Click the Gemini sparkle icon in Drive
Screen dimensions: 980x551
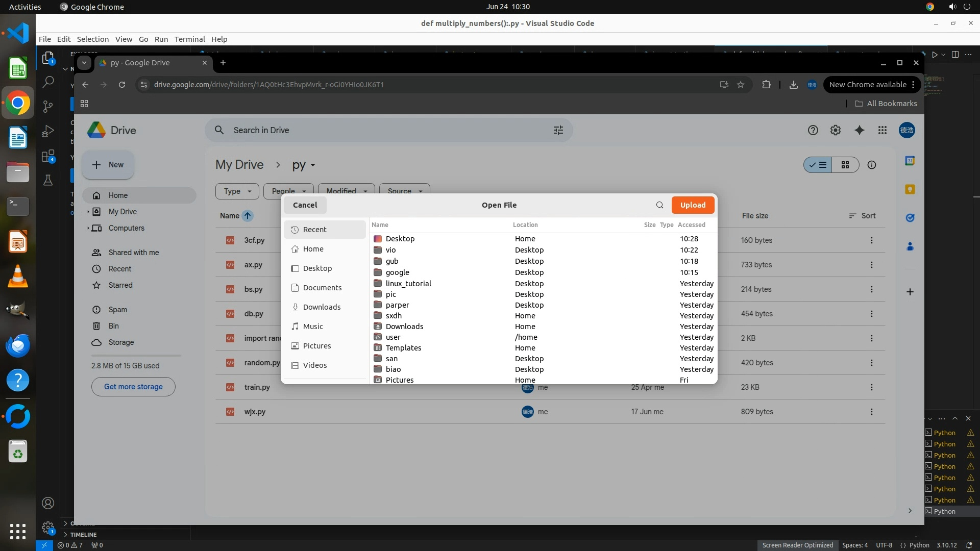pyautogui.click(x=860, y=130)
